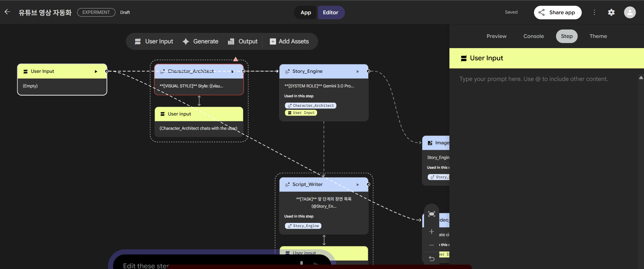
Task: Click the prompt text field in Step panel
Action: 543,79
